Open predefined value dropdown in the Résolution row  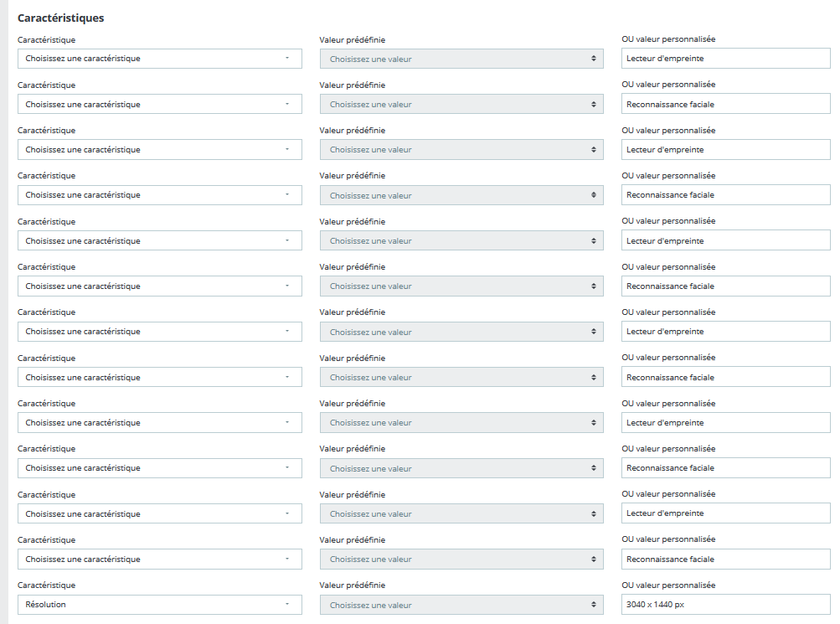coord(461,605)
